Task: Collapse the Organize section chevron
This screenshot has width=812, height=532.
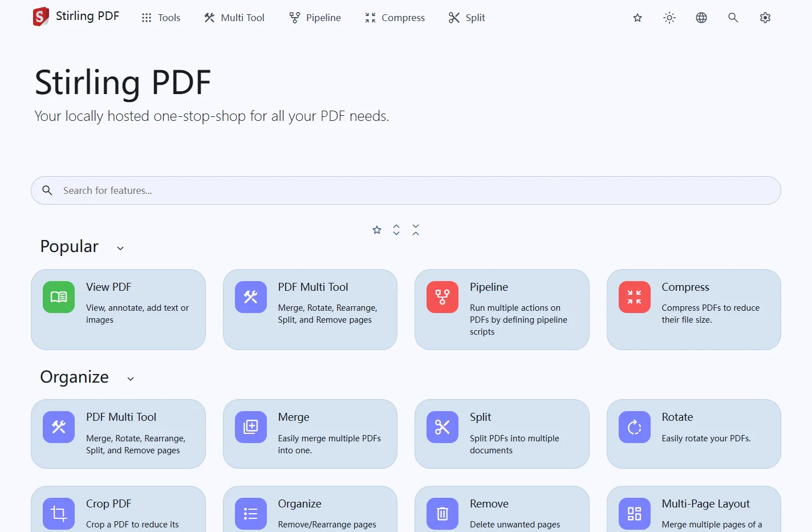Action: (131, 379)
